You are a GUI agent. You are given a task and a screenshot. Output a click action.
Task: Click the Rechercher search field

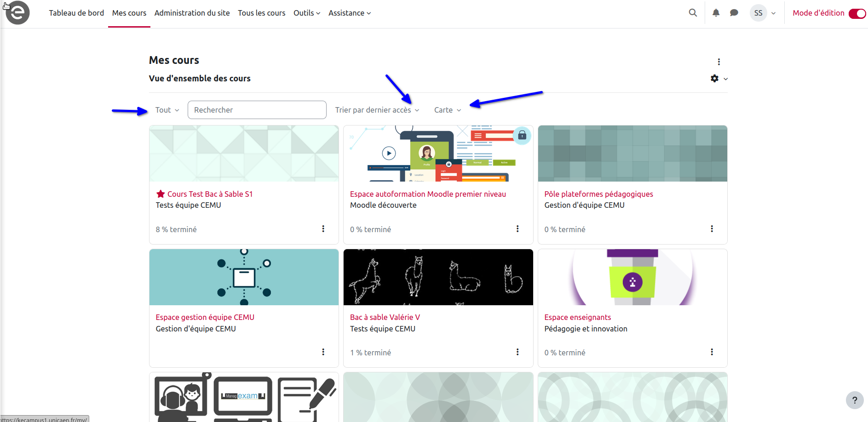[x=257, y=110]
